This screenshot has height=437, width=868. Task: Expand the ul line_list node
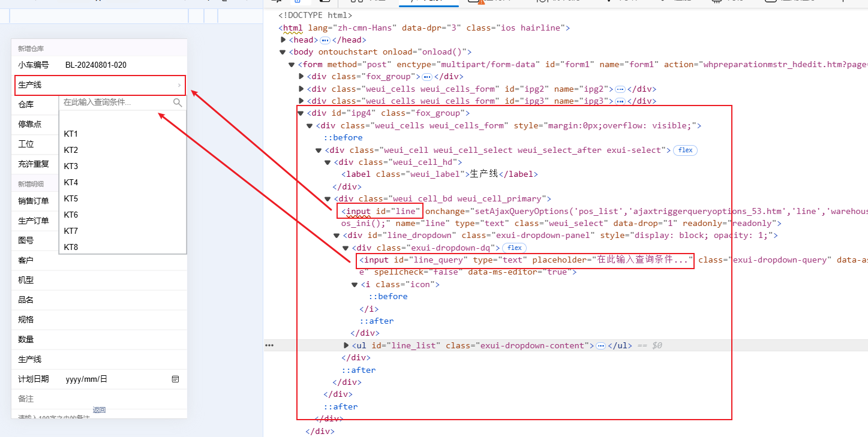pos(346,346)
